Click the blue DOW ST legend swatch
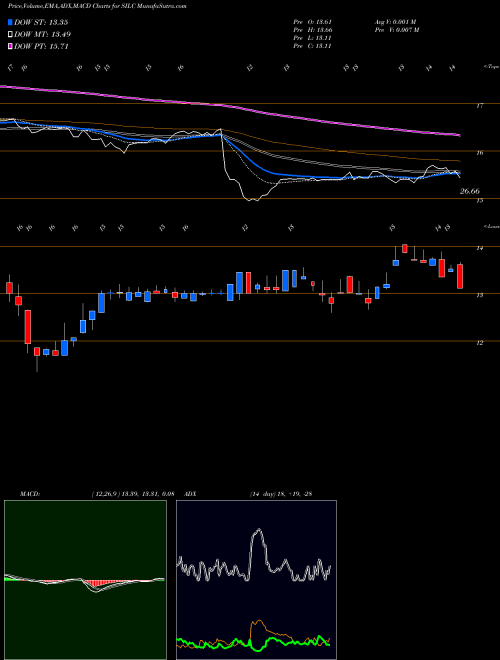 (10, 22)
